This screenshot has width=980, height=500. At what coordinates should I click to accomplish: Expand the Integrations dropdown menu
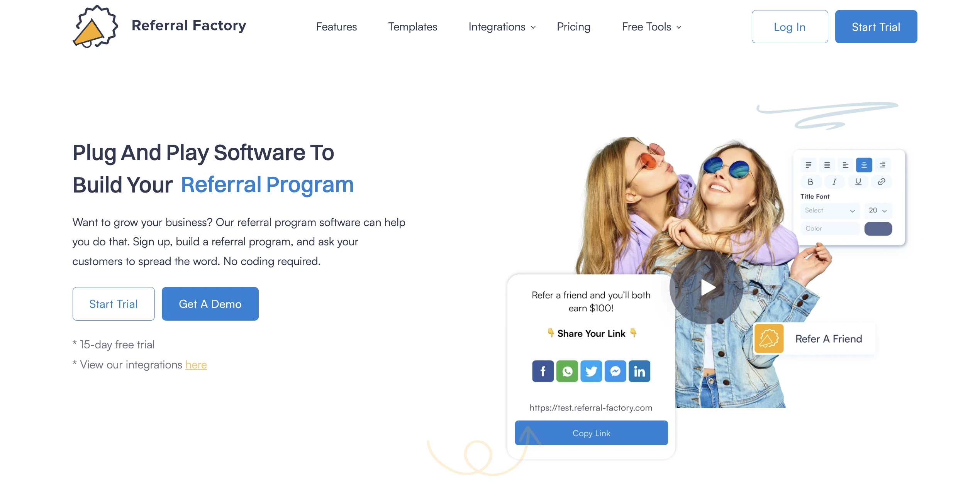pyautogui.click(x=501, y=26)
